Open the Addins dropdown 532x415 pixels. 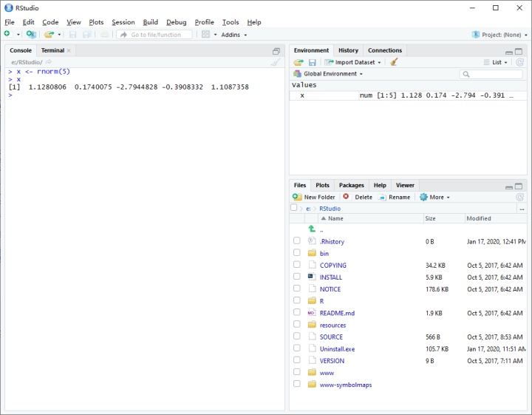point(234,35)
